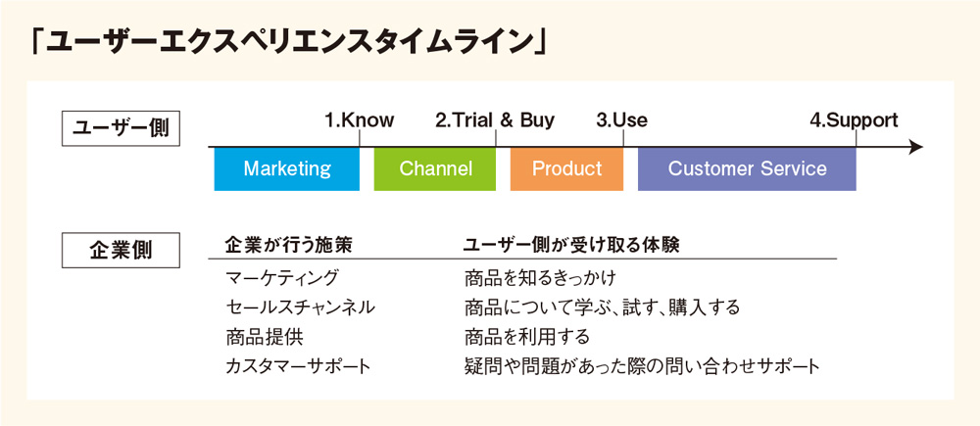Select the セールスチャンネル row entry
The image size is (980, 426).
(301, 308)
